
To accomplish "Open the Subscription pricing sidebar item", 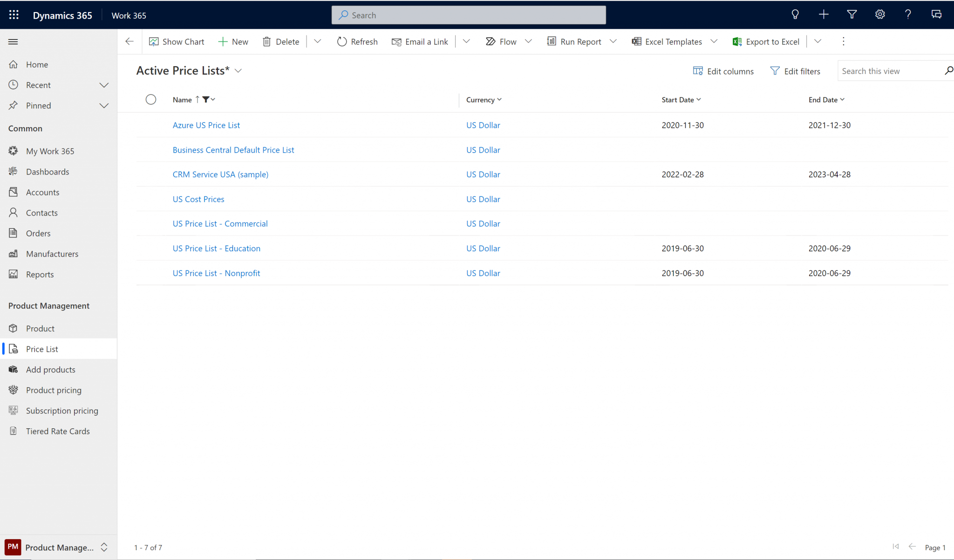I will point(62,411).
